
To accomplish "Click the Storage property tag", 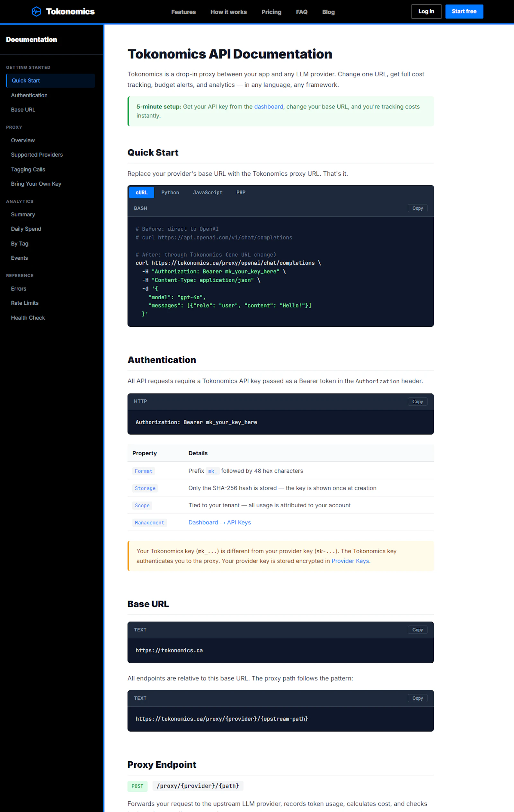I will (x=145, y=488).
